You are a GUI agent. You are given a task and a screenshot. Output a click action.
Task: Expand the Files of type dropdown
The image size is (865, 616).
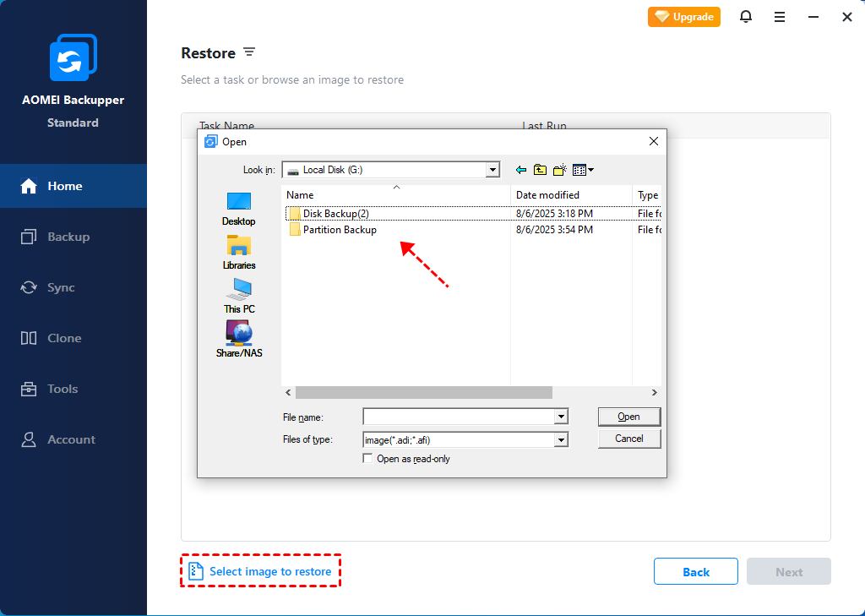click(x=561, y=440)
